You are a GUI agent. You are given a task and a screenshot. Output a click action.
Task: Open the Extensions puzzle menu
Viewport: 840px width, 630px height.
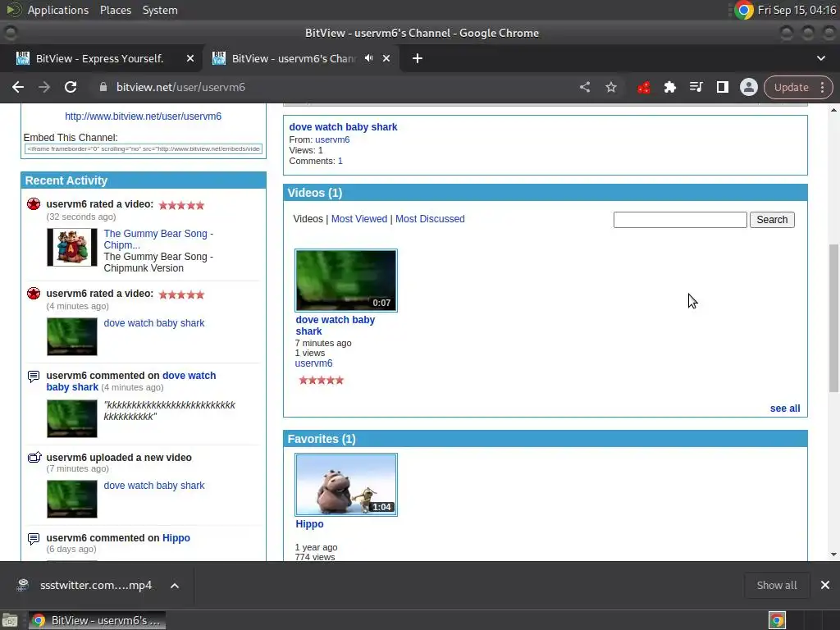pyautogui.click(x=669, y=87)
